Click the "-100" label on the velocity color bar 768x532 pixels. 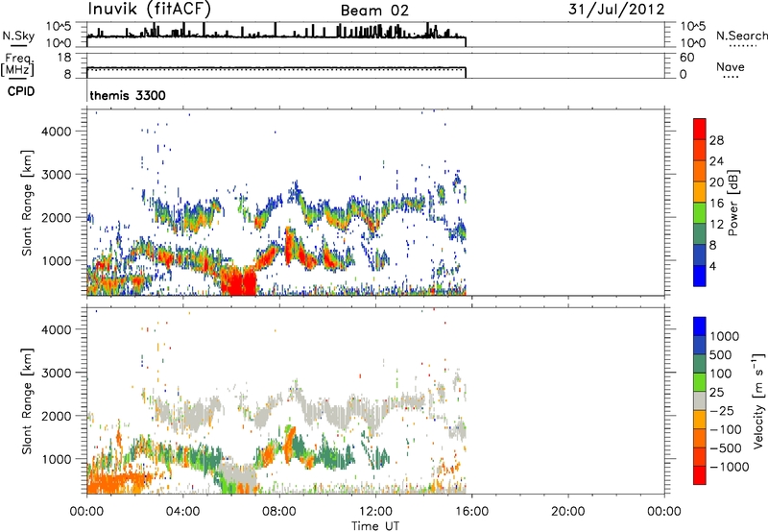[x=726, y=429]
